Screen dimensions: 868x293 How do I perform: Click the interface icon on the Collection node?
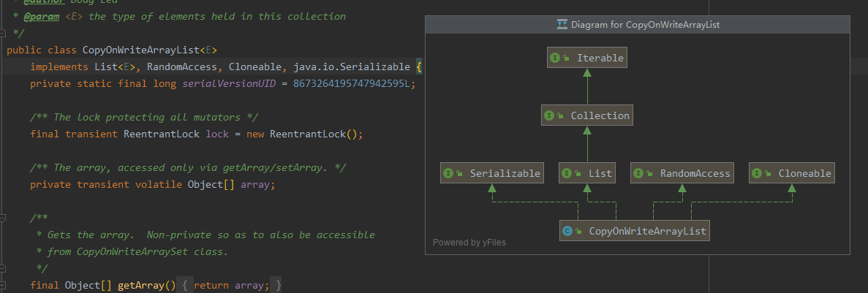(550, 115)
